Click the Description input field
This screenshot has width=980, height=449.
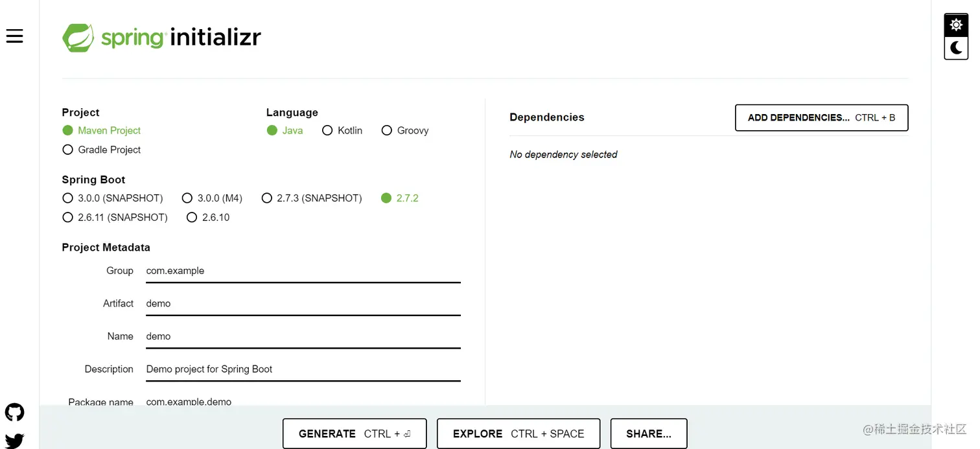(303, 369)
